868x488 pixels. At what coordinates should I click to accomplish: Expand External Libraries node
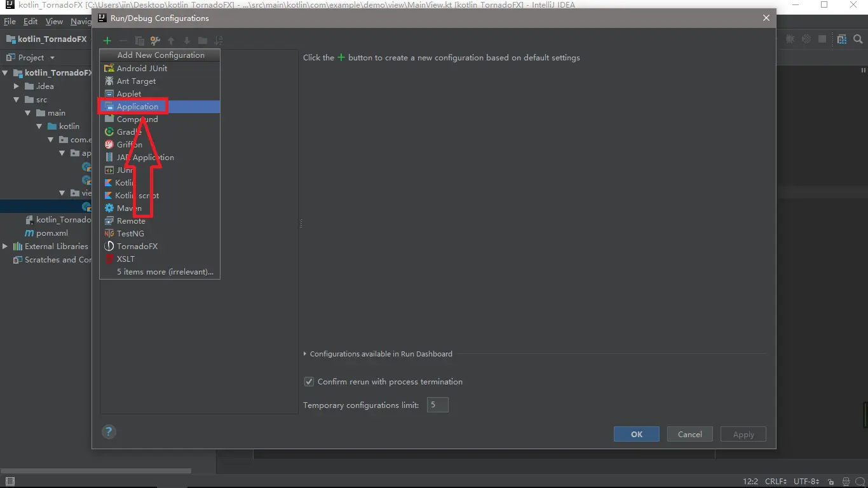pyautogui.click(x=6, y=247)
